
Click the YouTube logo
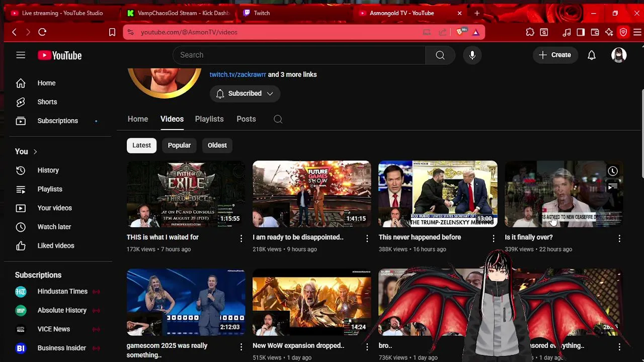tap(59, 55)
